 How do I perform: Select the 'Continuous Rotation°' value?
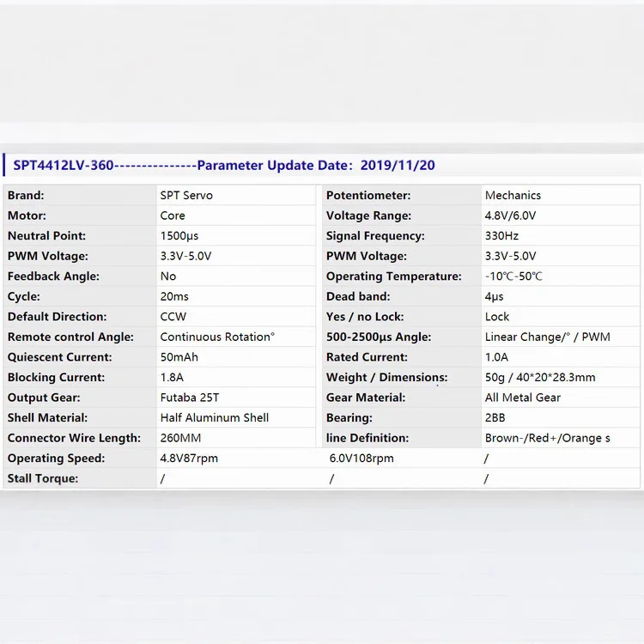(217, 337)
